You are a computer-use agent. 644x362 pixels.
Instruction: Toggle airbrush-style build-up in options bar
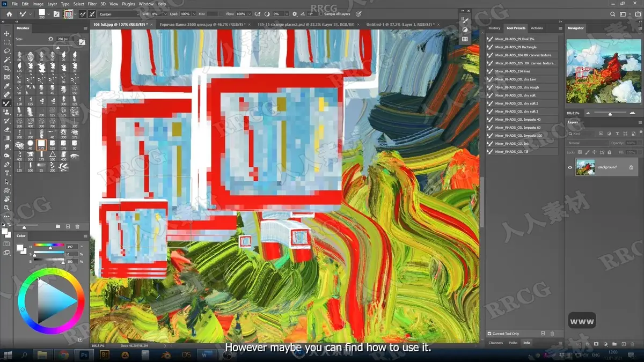coord(258,14)
